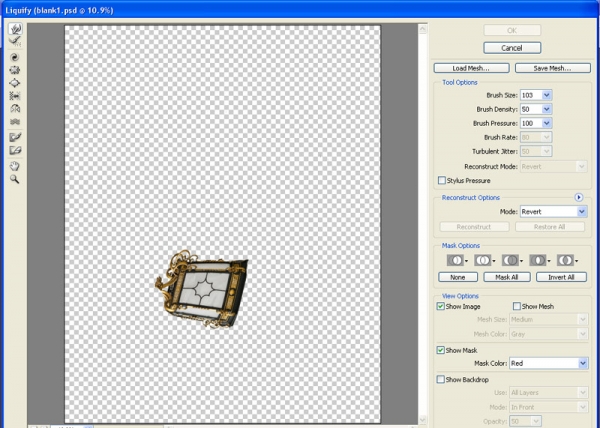Select the Push Left tool
The height and width of the screenshot is (428, 600).
click(x=15, y=96)
